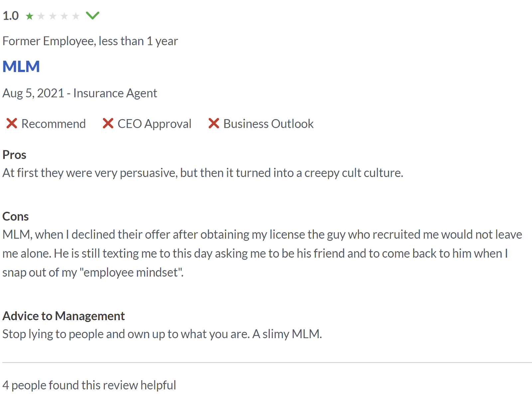
Task: Click the red X beside Recommend
Action: (12, 123)
